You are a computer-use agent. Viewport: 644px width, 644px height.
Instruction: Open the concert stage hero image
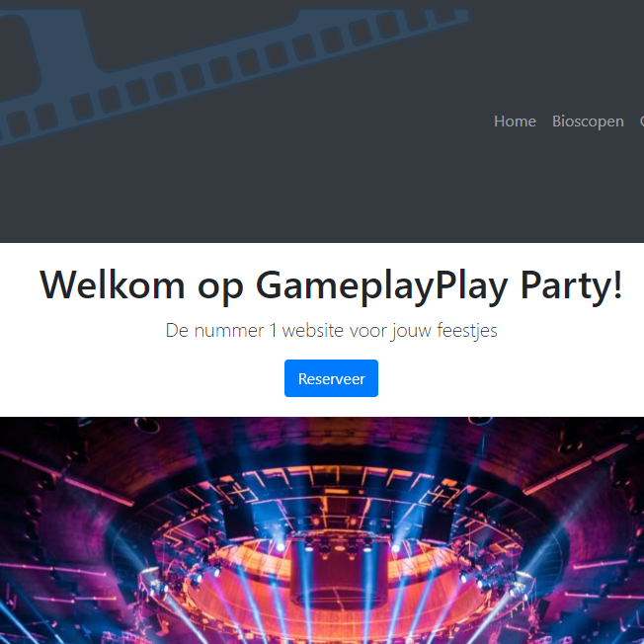pyautogui.click(x=322, y=530)
